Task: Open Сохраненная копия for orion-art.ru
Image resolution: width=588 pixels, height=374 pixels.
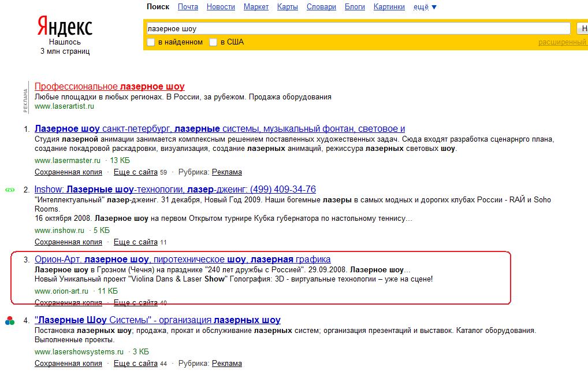Action: point(68,303)
